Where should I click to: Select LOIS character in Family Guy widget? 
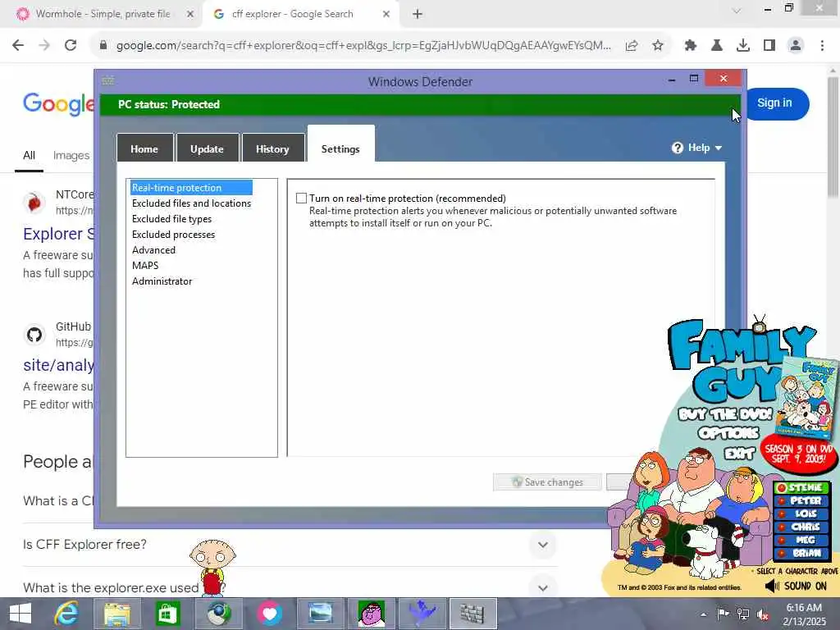802,514
